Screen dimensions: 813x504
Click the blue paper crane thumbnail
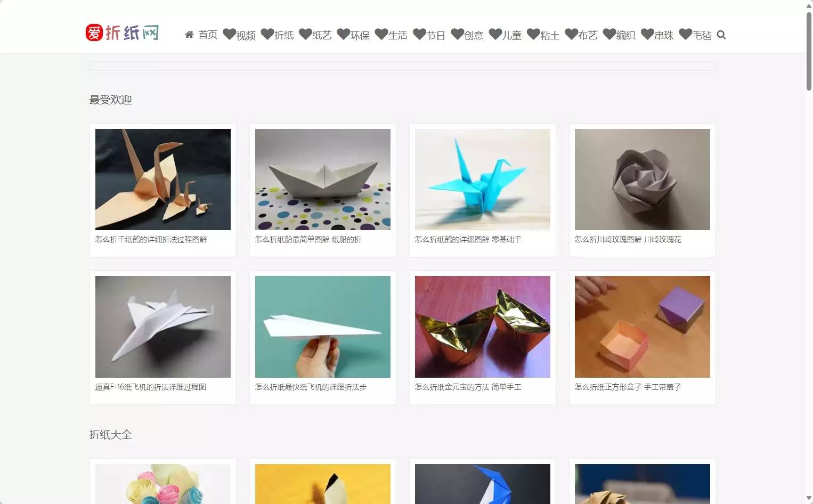click(x=483, y=180)
